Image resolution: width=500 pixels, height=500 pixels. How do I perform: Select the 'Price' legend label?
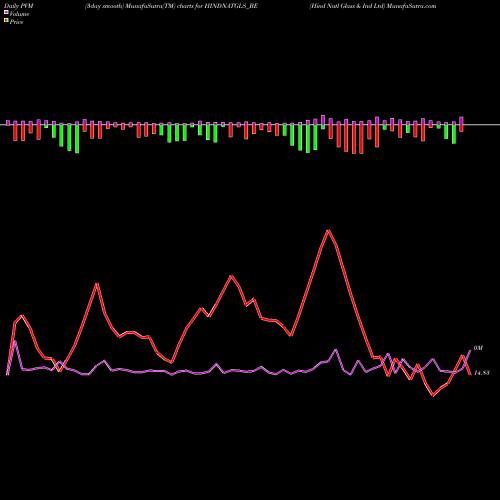(16, 22)
